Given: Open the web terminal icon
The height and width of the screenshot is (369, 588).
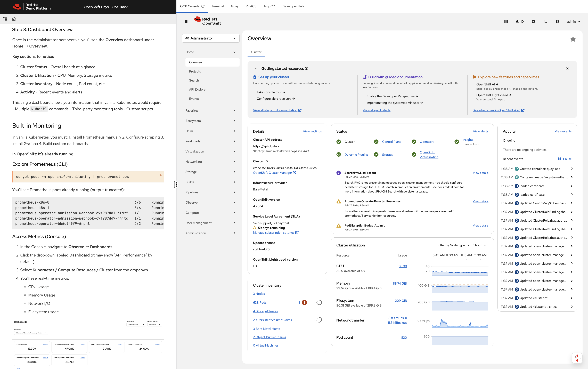Looking at the screenshot, I should (x=545, y=21).
